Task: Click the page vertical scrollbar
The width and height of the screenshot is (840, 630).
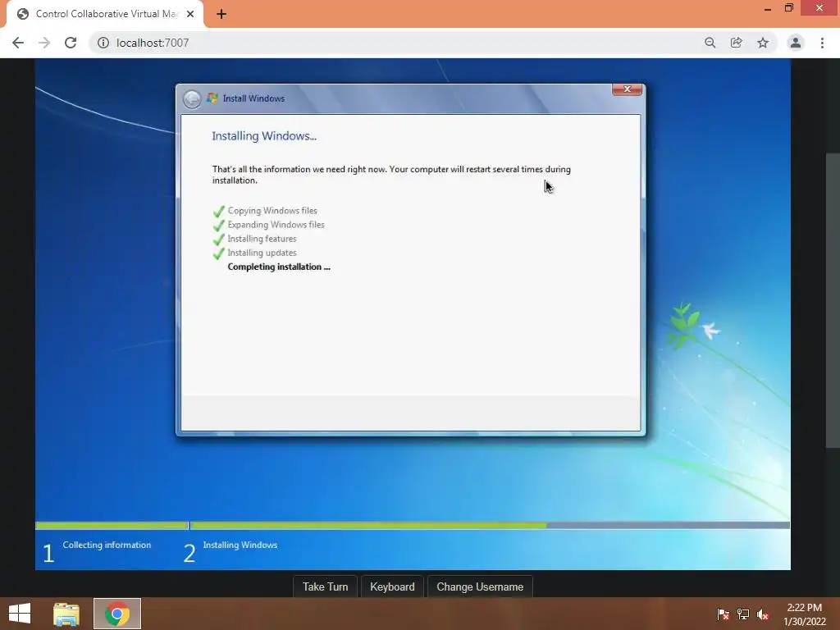Action: tap(833, 300)
